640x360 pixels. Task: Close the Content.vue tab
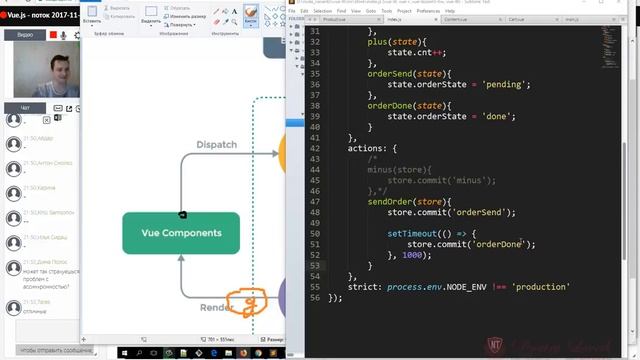(x=500, y=20)
